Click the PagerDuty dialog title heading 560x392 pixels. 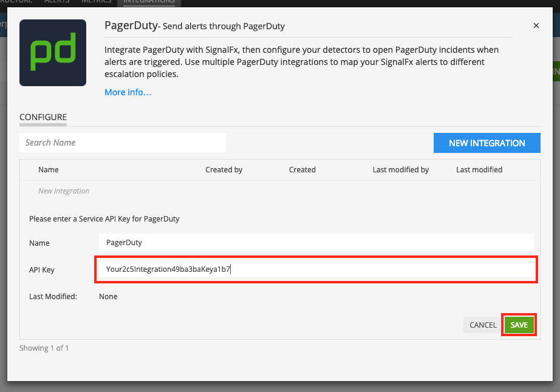(x=131, y=26)
